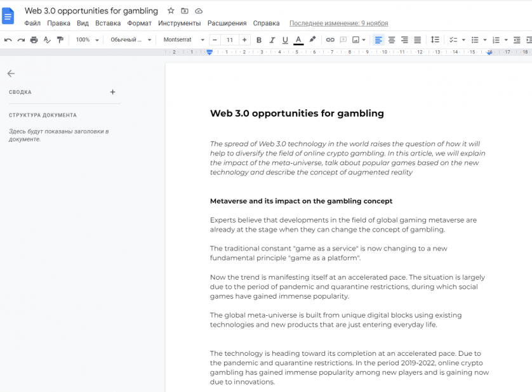Viewport: 532px width, 392px height.
Task: Insert a numbered list
Action: [x=496, y=40]
